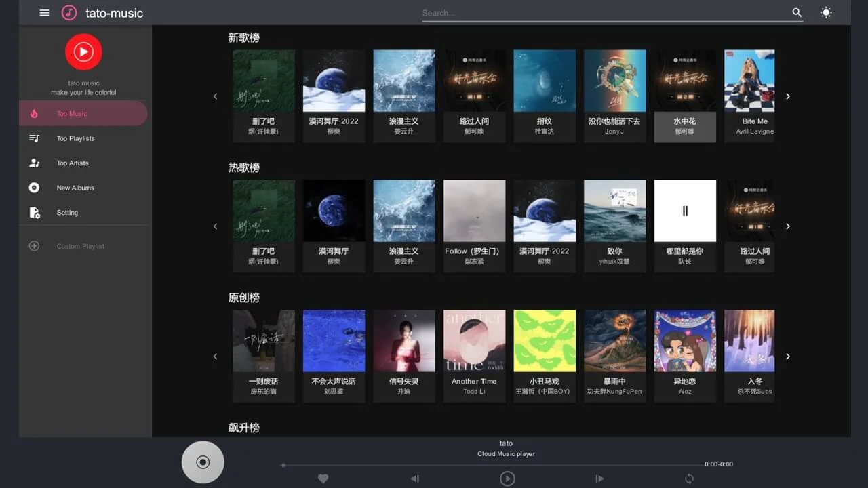Image resolution: width=868 pixels, height=488 pixels.
Task: Toggle light theme with the sun icon
Action: [x=826, y=12]
